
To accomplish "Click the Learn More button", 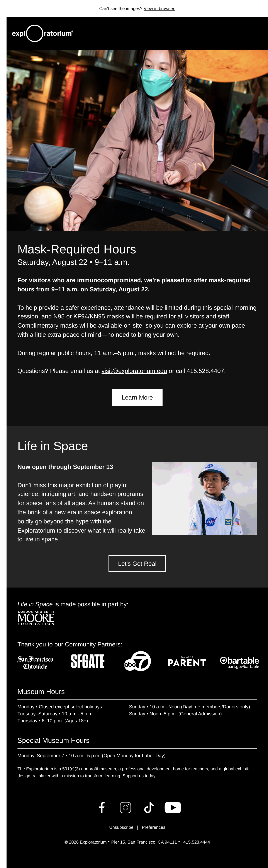I will click(137, 397).
